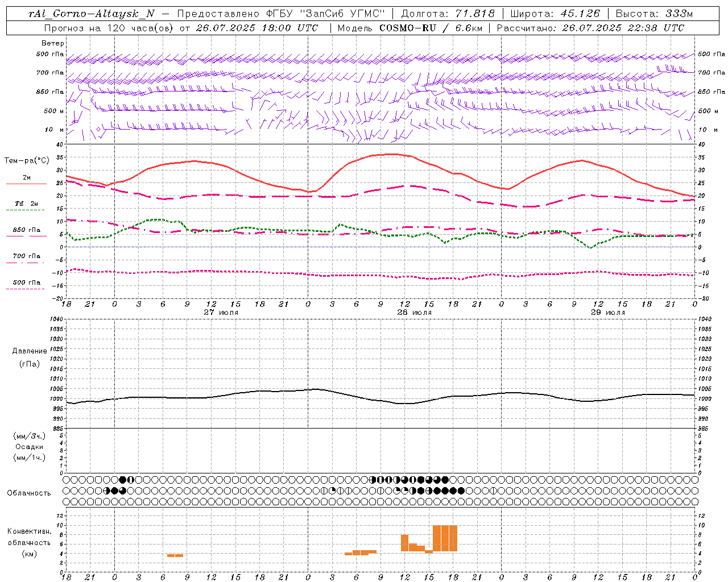Click the Модель COSMO-RU / 6.6км label

[409, 28]
